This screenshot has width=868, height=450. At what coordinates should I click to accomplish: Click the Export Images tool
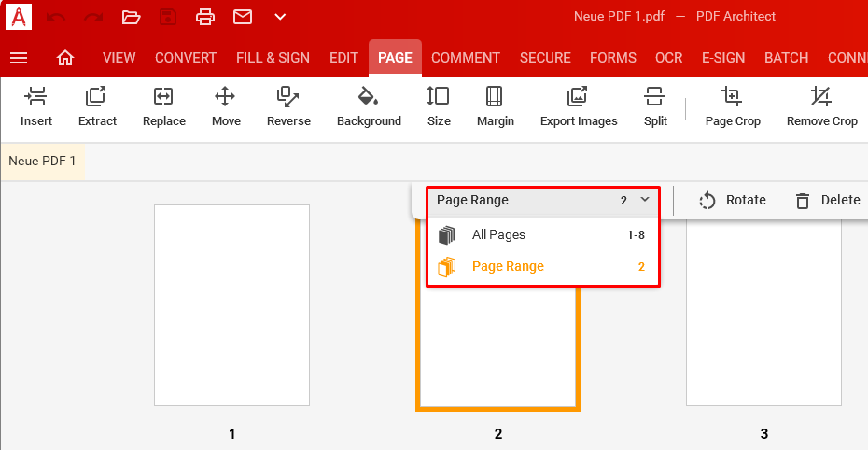pyautogui.click(x=579, y=106)
